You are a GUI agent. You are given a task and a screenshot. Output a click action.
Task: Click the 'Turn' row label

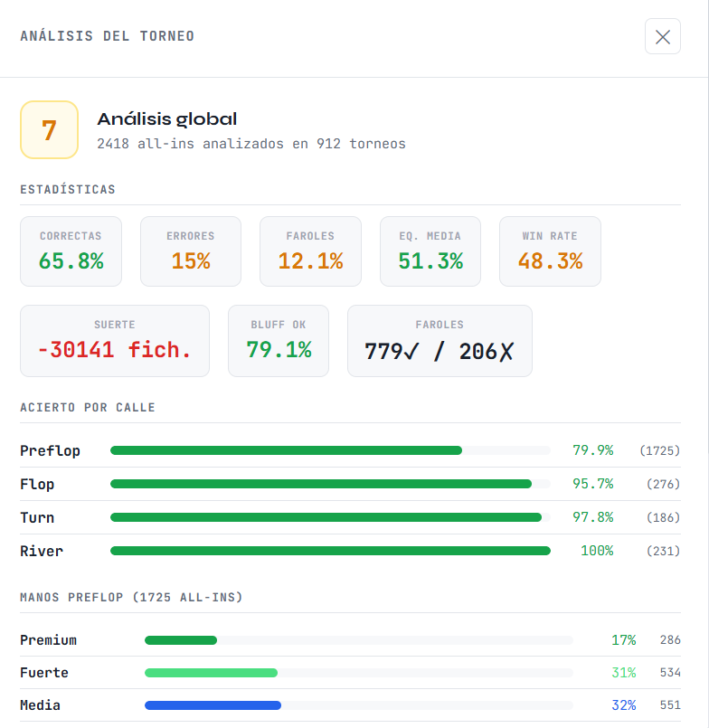point(37,517)
